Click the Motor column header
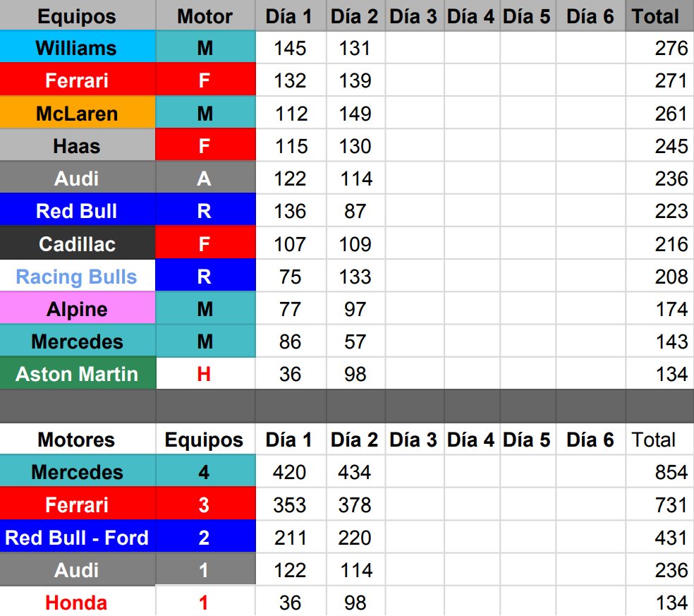Viewport: 694px width, 616px height. 205,16
